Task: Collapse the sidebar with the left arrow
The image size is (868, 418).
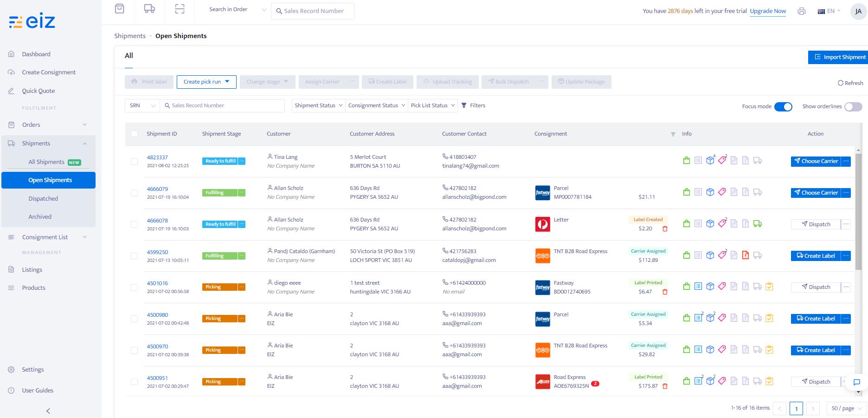Action: 48,411
